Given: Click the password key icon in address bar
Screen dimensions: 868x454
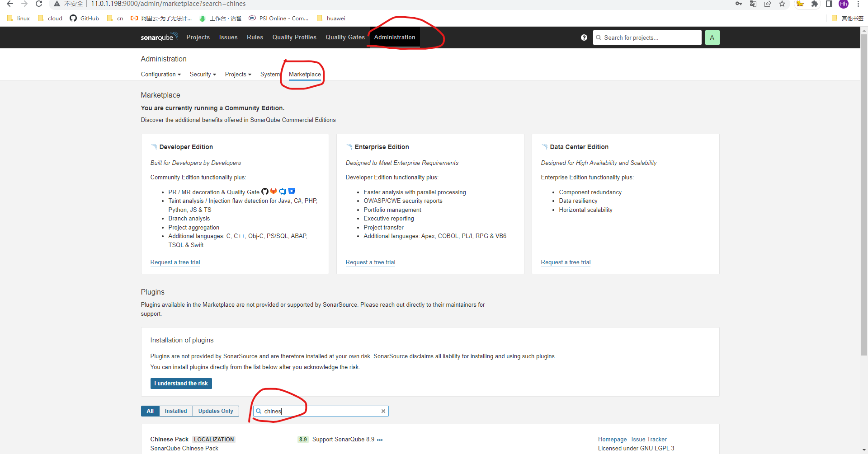Looking at the screenshot, I should [739, 4].
